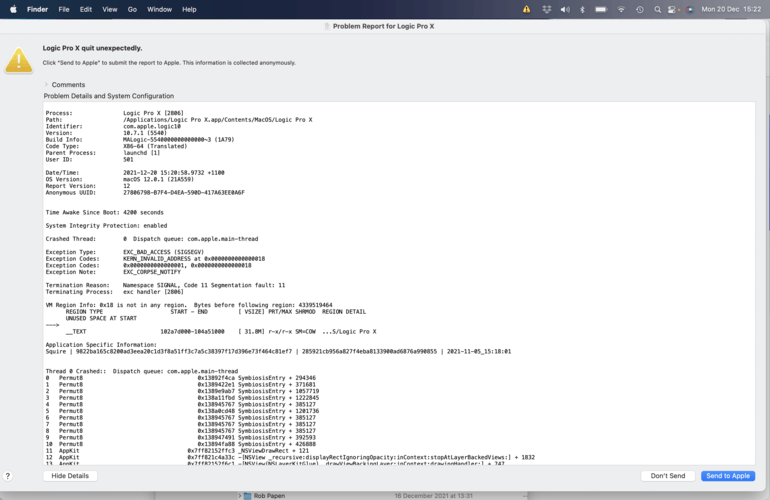This screenshot has height=500, width=770.
Task: Click the Mon 20 Dec 15:22 clock
Action: point(731,9)
